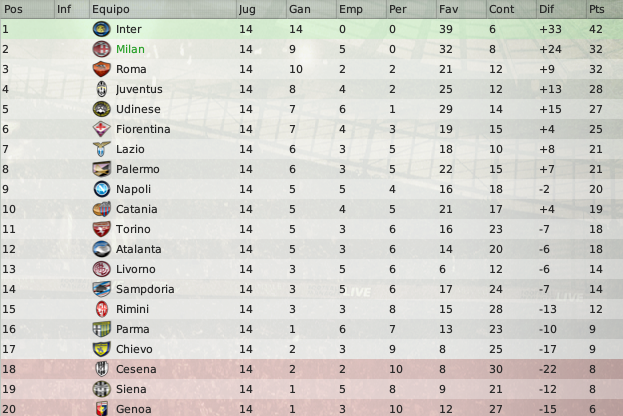Viewport: 623px width, 416px height.
Task: Click the Sampdoria club crest icon
Action: [101, 289]
